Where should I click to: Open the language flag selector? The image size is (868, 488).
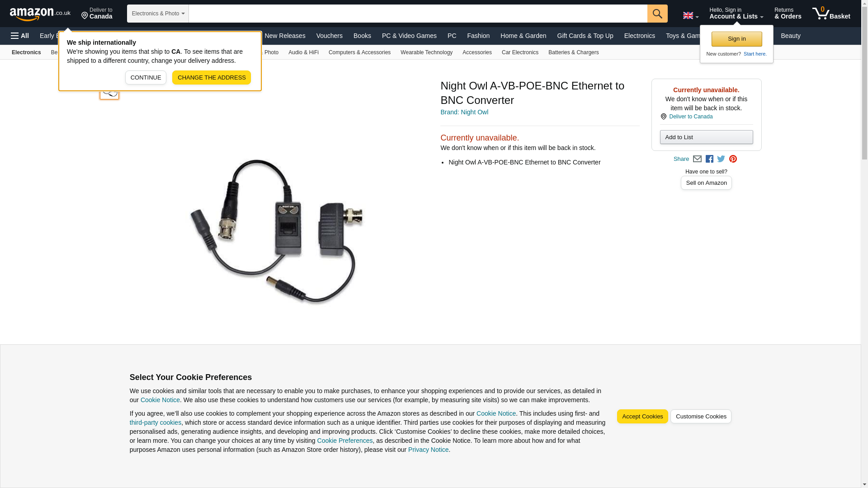point(690,16)
